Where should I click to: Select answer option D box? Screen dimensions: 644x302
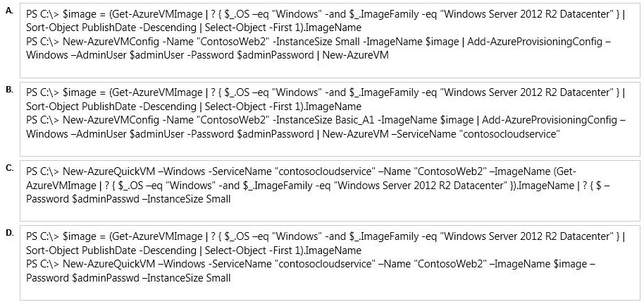pos(330,262)
